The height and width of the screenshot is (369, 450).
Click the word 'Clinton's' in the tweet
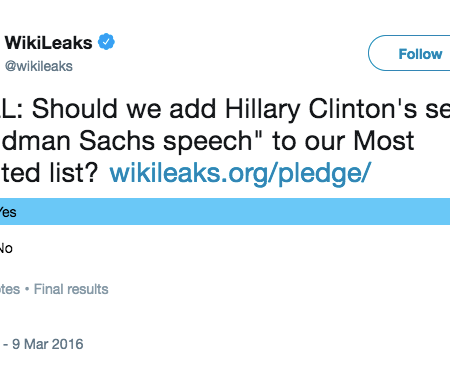point(363,109)
